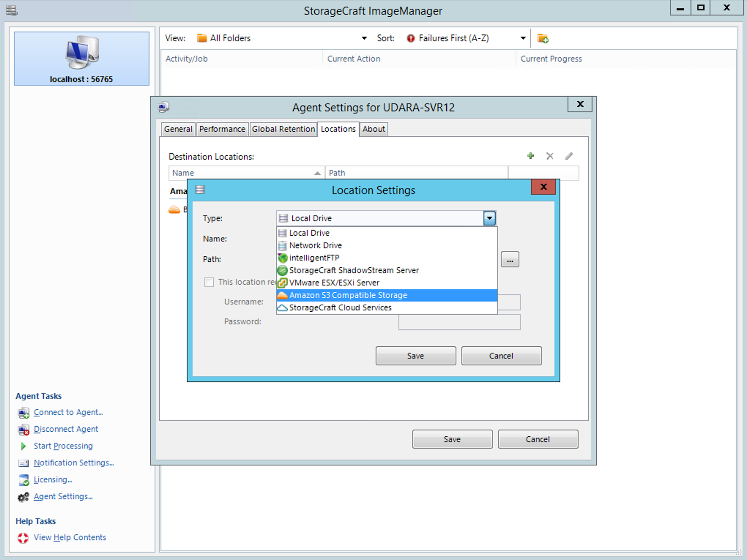Minimize the ImageManager window
Image resolution: width=747 pixels, height=560 pixels.
coord(680,8)
